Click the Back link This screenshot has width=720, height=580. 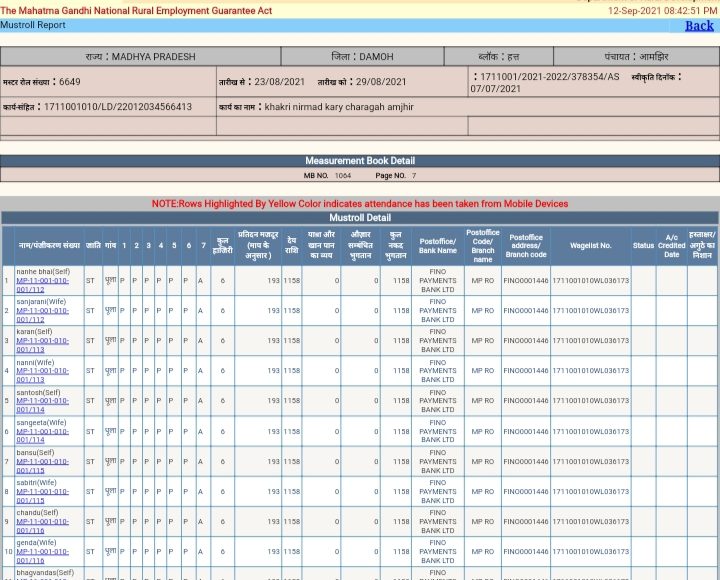coord(699,26)
